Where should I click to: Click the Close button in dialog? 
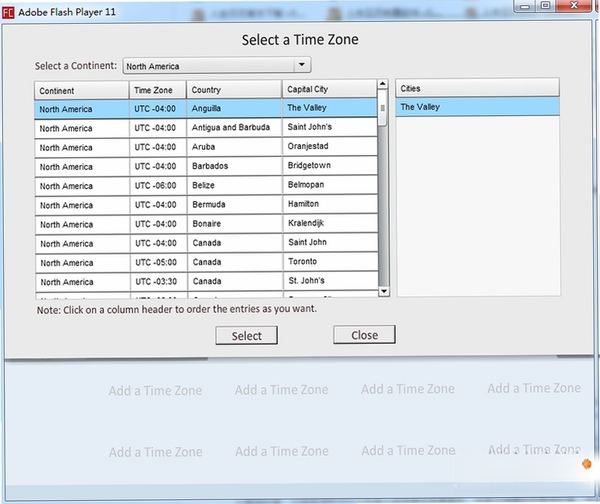(364, 335)
